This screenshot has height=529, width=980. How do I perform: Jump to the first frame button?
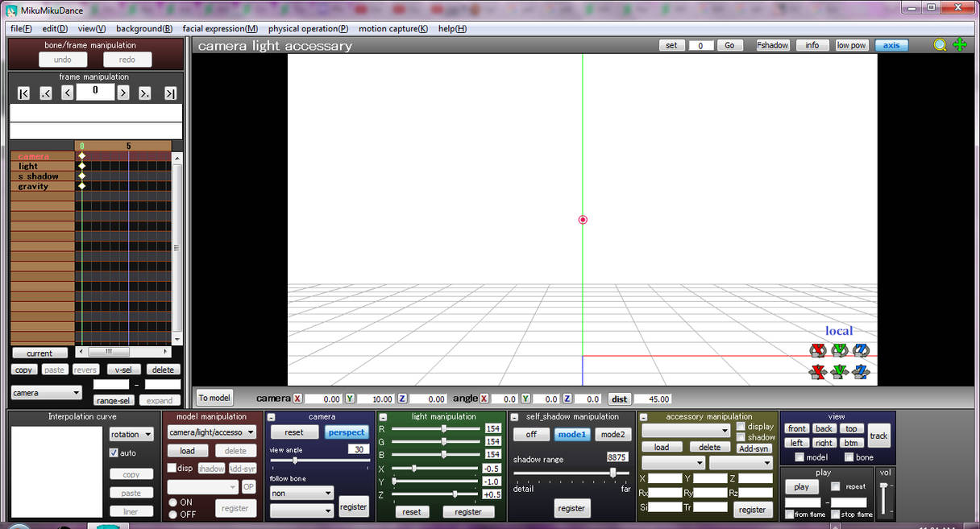(24, 93)
